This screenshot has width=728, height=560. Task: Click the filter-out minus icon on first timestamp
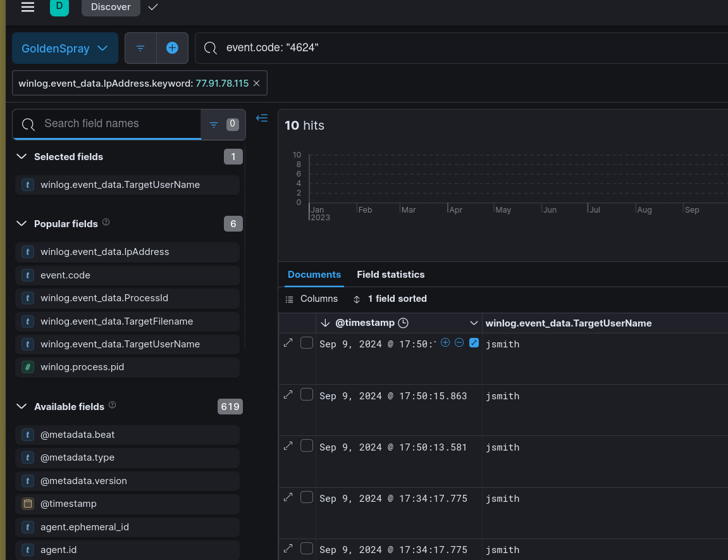click(460, 342)
